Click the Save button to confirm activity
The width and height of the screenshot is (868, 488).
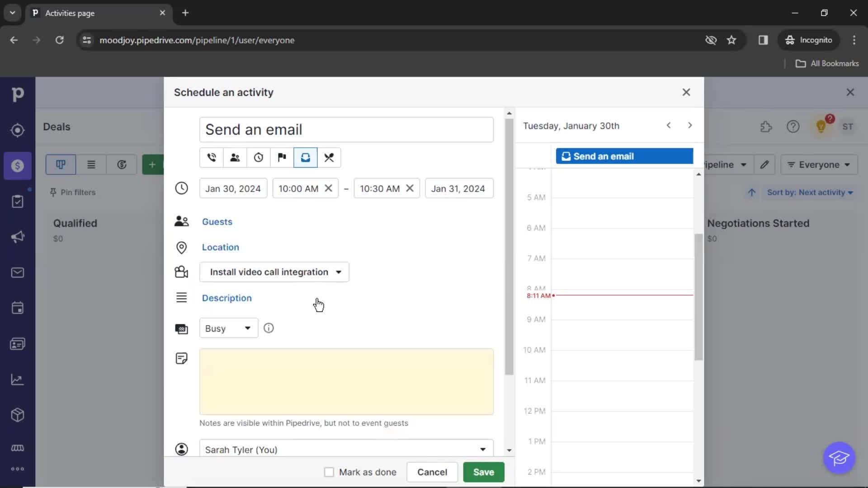pyautogui.click(x=484, y=472)
